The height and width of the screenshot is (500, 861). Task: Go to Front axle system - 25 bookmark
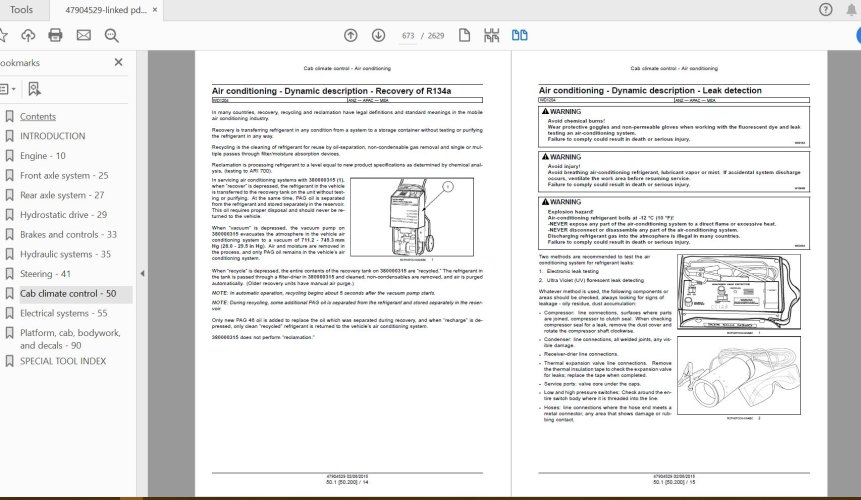64,176
